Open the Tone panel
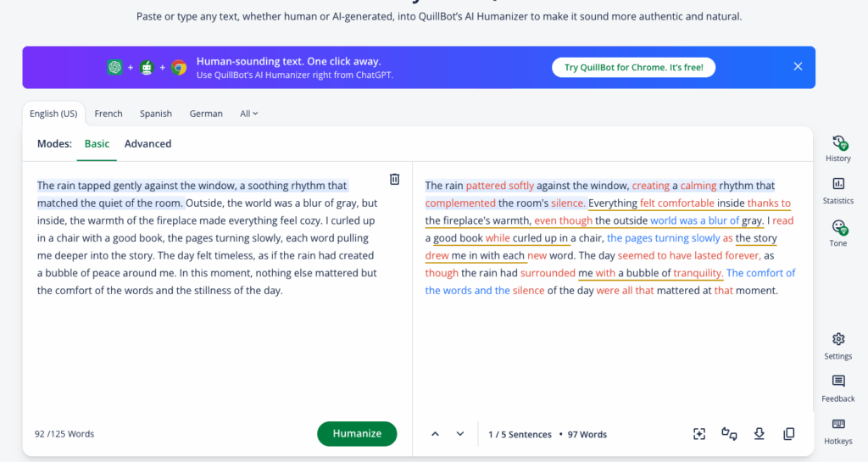Image resolution: width=868 pixels, height=462 pixels. point(838,233)
